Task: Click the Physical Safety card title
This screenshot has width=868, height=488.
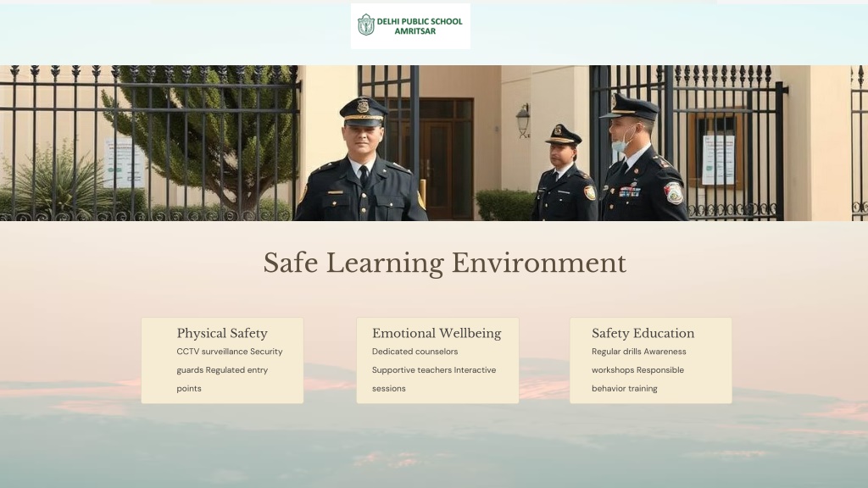Action: point(222,333)
